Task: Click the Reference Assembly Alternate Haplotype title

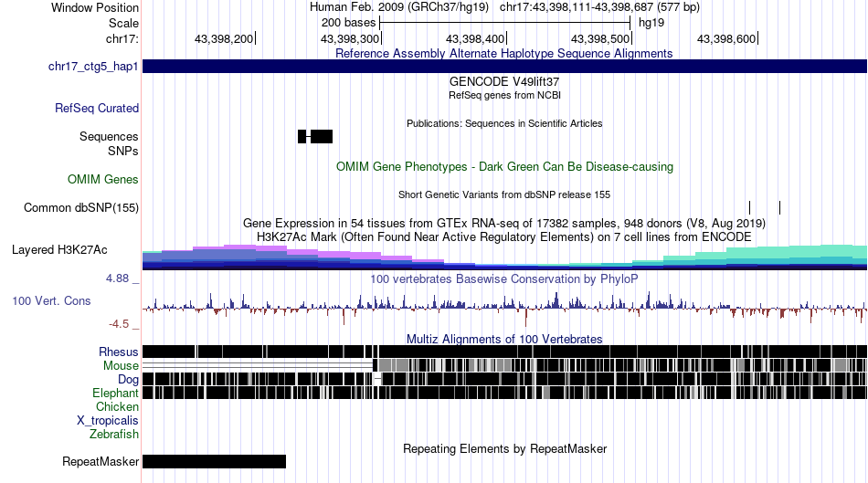Action: pyautogui.click(x=504, y=54)
